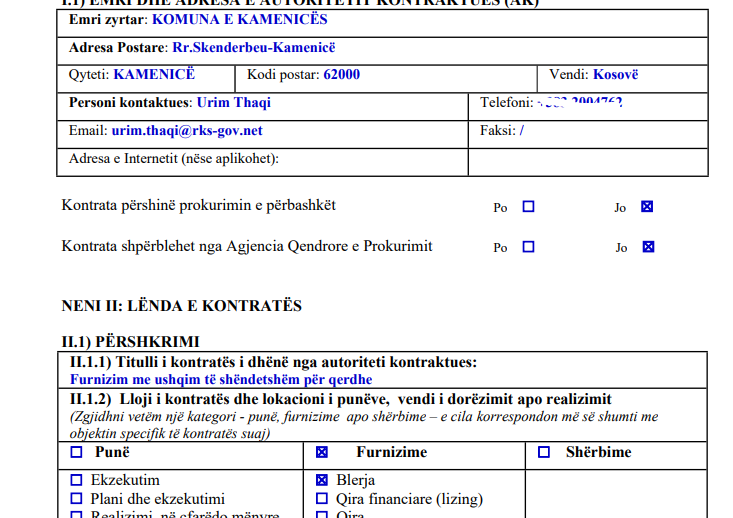The width and height of the screenshot is (733, 518).
Task: Click the city value KAMENICË
Action: pyautogui.click(x=154, y=75)
